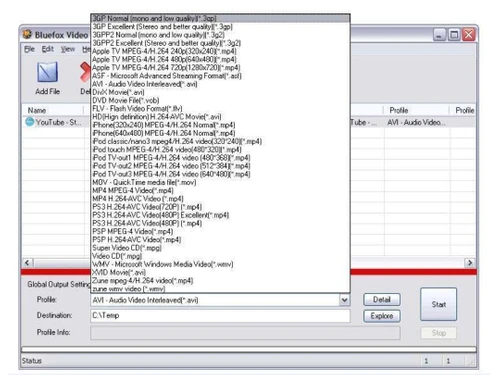Open the View menu
This screenshot has height=375, width=500.
point(68,49)
